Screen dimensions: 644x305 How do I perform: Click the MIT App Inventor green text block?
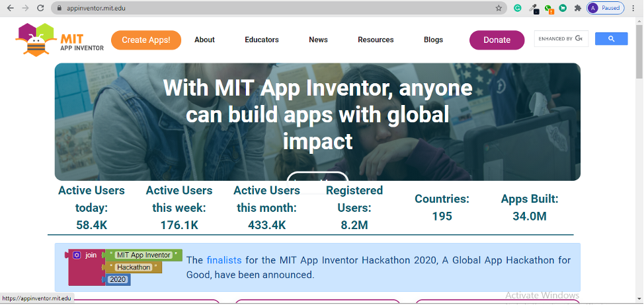click(x=143, y=255)
